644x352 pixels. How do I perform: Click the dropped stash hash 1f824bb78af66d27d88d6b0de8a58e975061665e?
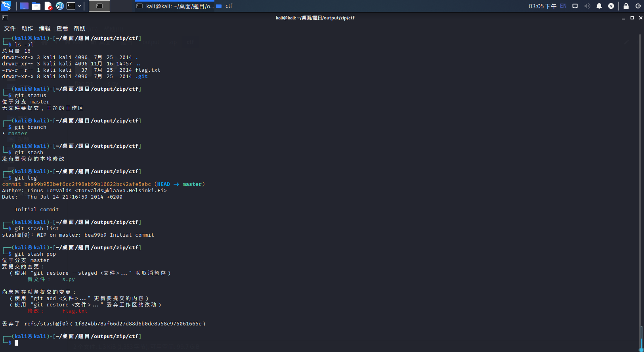tap(138, 324)
